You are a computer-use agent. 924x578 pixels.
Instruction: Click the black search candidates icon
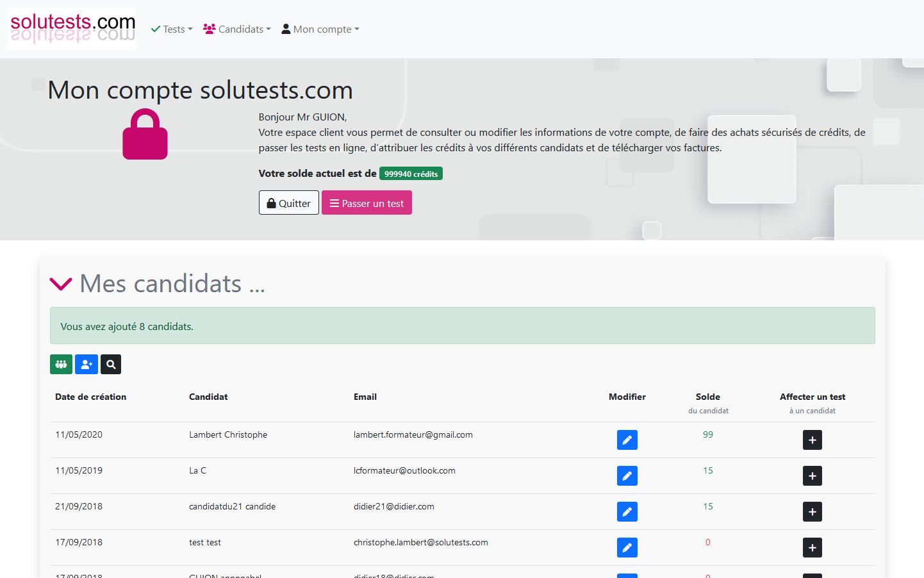coord(111,365)
